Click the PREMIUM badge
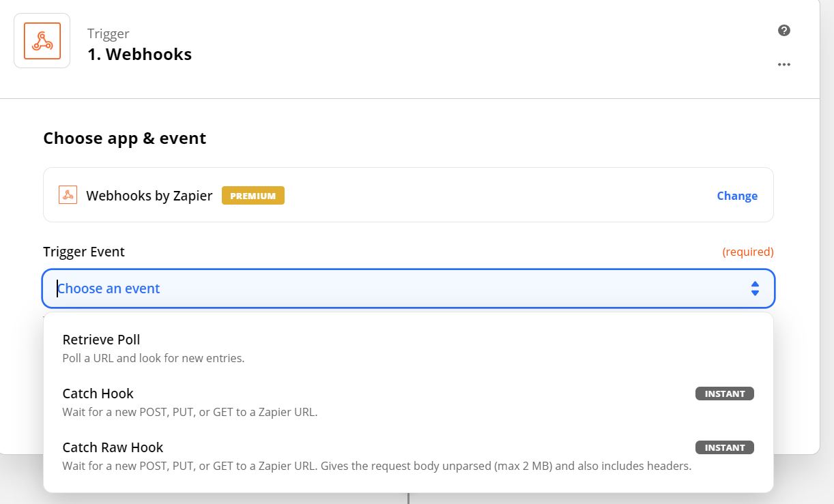Viewport: 834px width, 504px height. point(253,196)
